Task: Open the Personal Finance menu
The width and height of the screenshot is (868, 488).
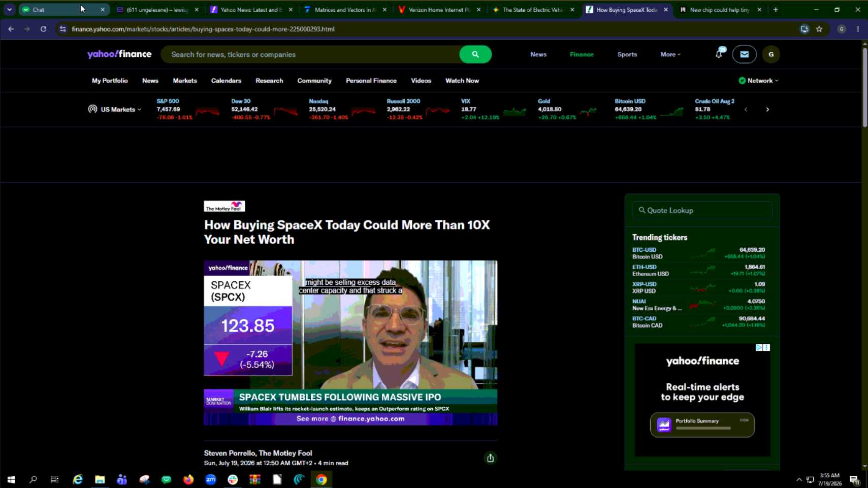Action: [371, 81]
